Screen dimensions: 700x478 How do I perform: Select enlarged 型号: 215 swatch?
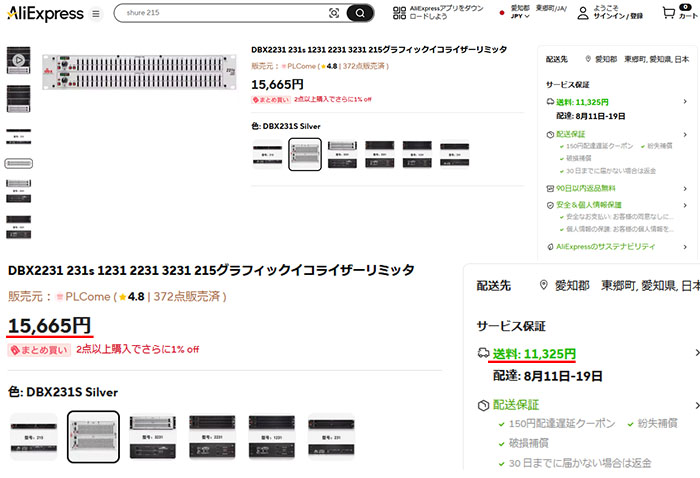pyautogui.click(x=34, y=437)
